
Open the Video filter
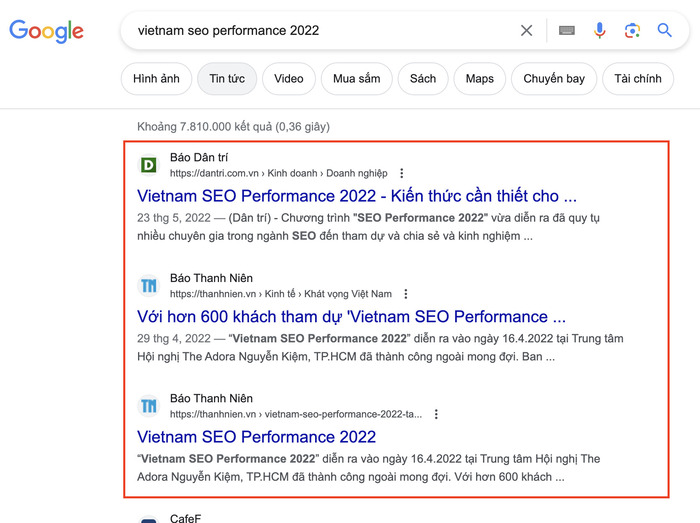tap(289, 79)
